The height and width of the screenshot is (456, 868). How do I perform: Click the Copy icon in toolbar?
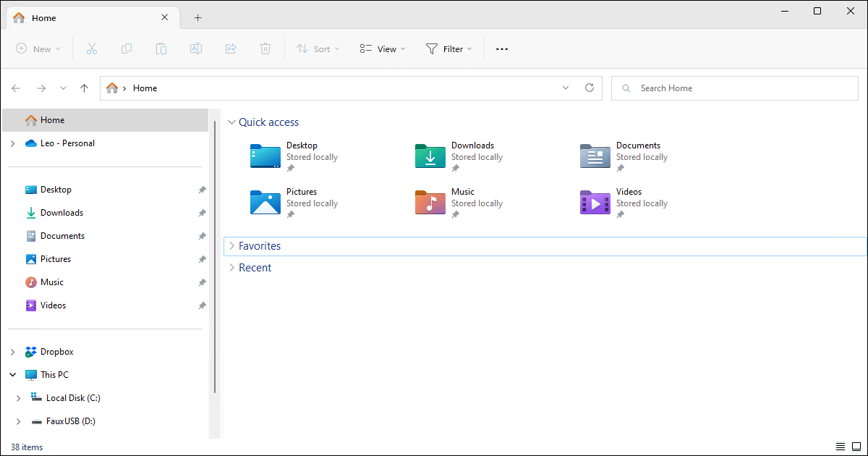[127, 48]
